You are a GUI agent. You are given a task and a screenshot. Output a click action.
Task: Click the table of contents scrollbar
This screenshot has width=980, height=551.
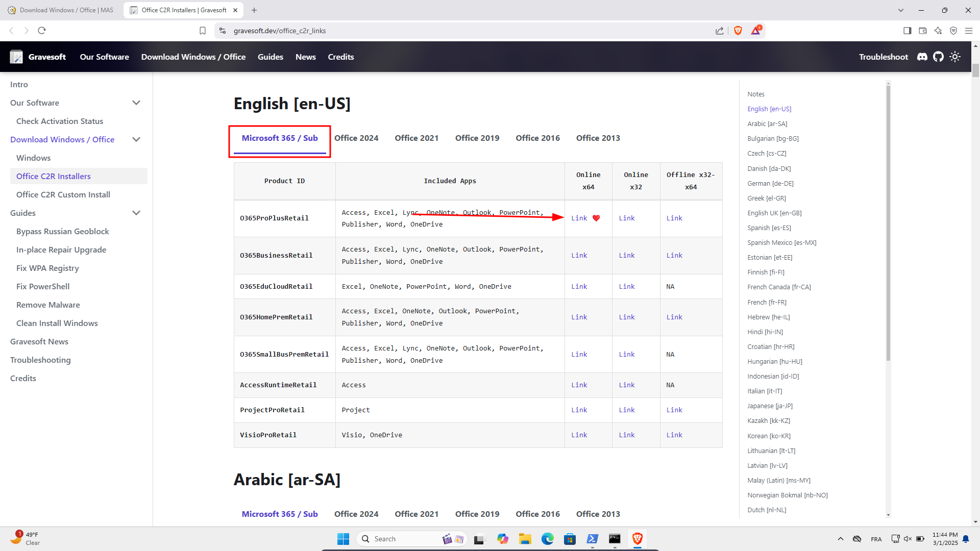pyautogui.click(x=888, y=223)
